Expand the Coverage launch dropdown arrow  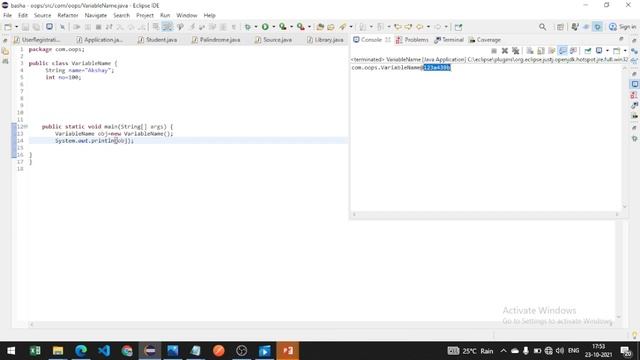291,27
